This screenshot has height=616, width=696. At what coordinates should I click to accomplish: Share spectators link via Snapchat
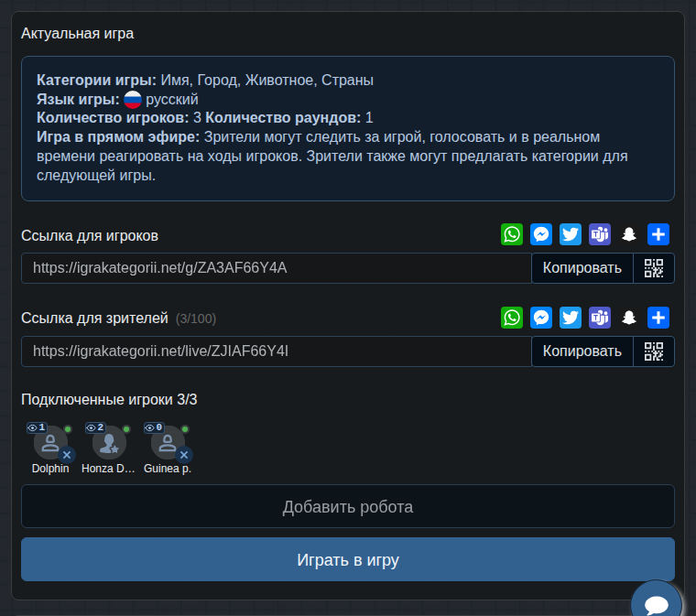click(x=629, y=318)
